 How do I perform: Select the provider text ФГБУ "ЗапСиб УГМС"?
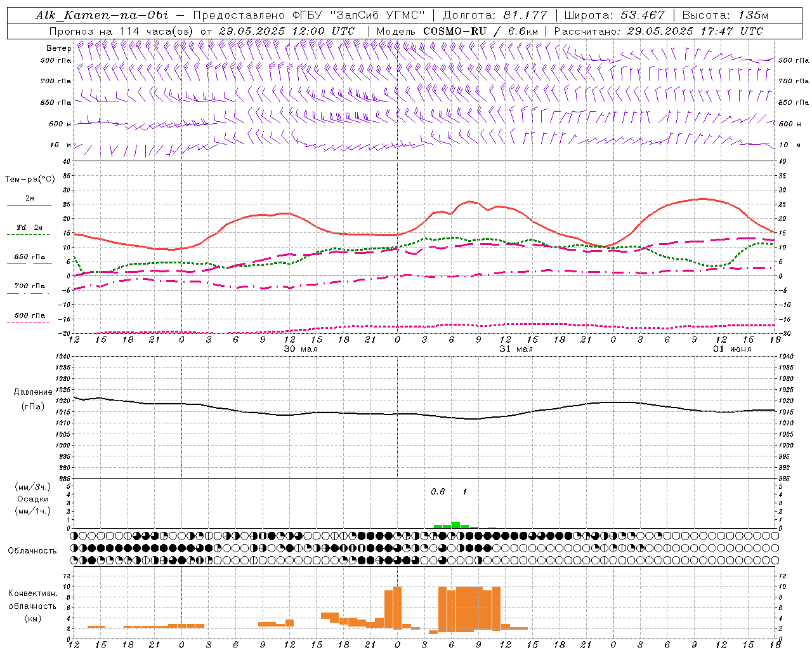[358, 15]
